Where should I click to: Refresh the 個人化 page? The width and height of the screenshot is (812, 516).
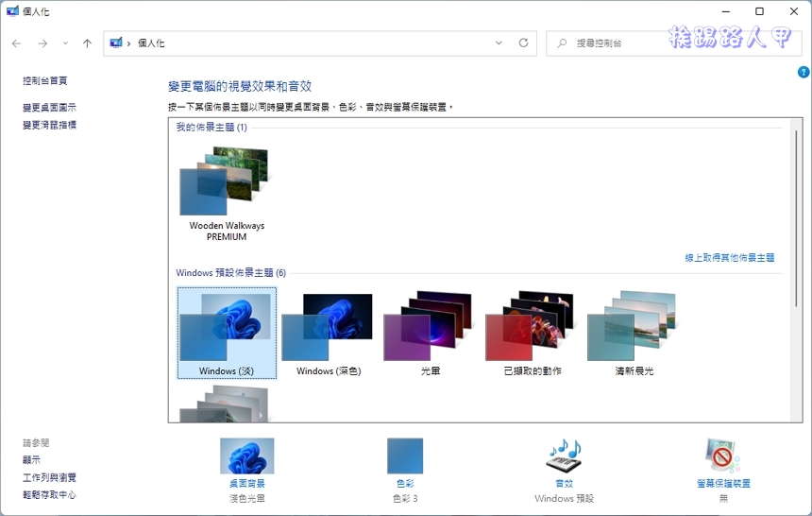coord(524,43)
